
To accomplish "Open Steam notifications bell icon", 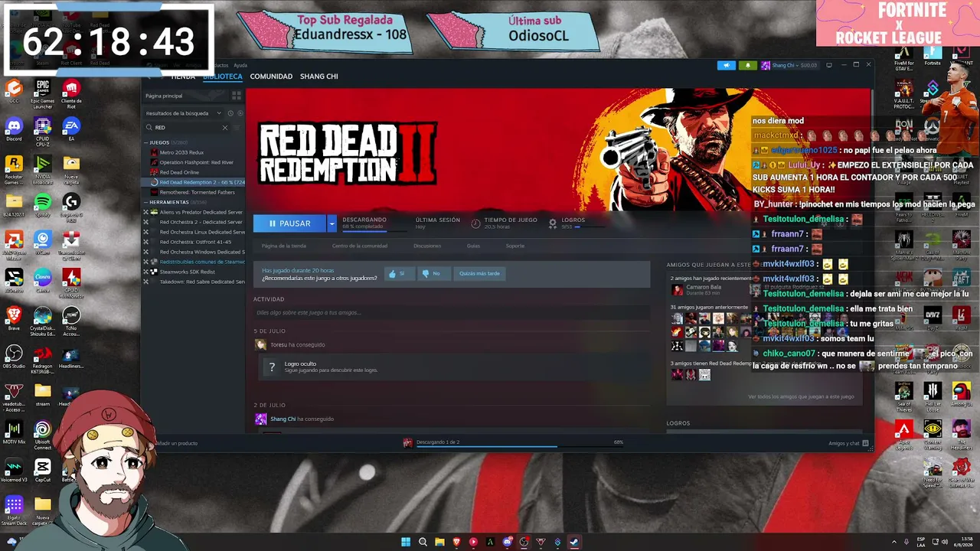I will (x=748, y=65).
